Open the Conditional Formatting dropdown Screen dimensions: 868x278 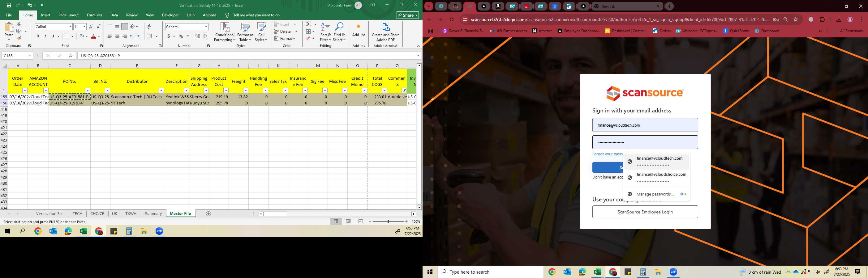225,32
